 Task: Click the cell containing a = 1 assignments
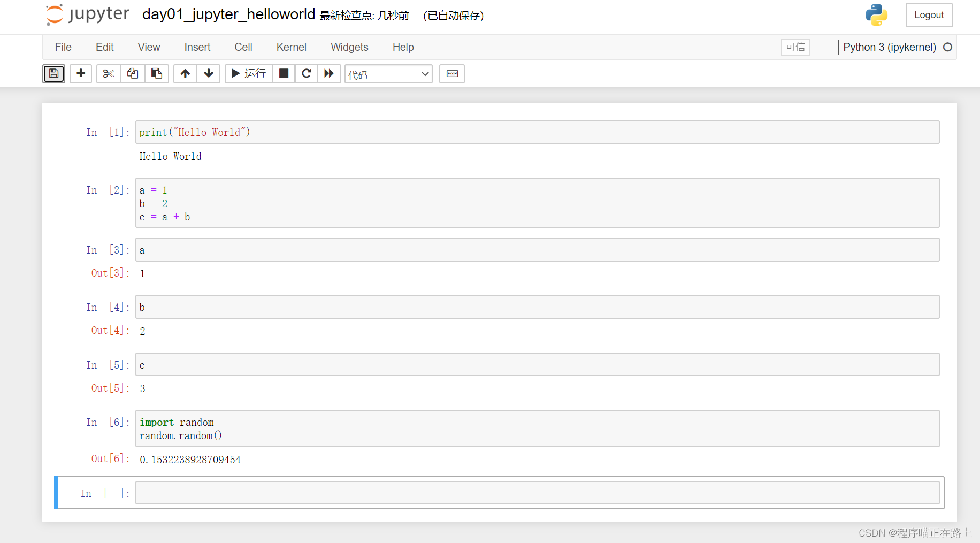[x=538, y=203]
